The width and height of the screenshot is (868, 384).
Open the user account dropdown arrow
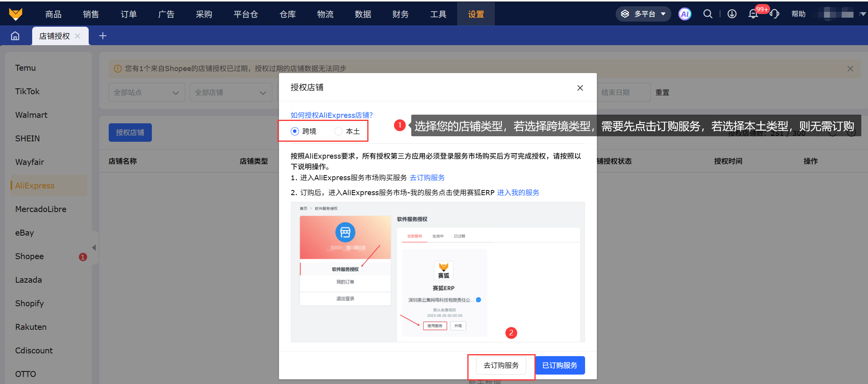coord(863,14)
